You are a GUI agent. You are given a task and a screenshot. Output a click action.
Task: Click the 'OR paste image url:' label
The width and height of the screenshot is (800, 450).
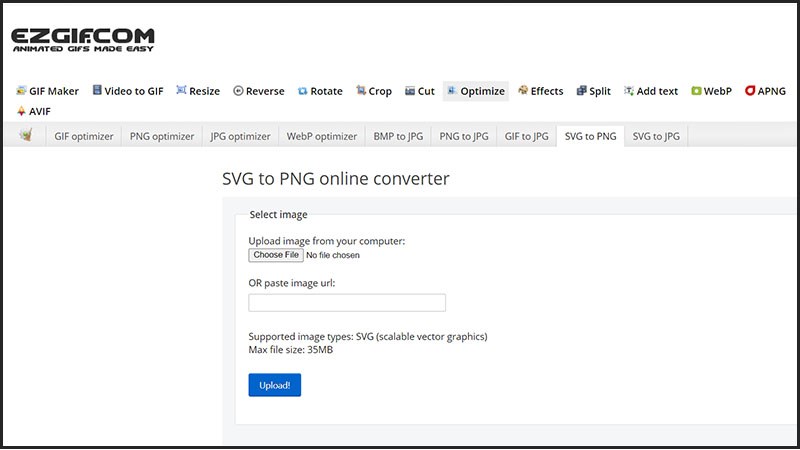coord(292,283)
